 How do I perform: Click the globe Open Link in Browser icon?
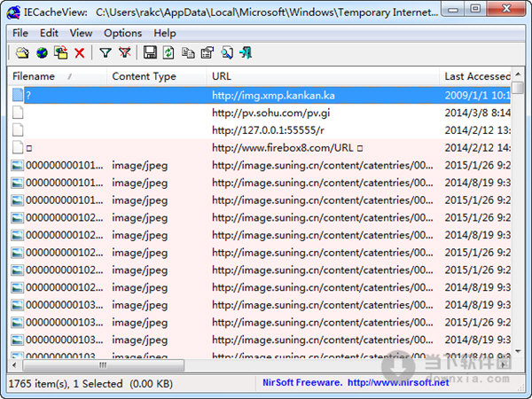tap(42, 53)
